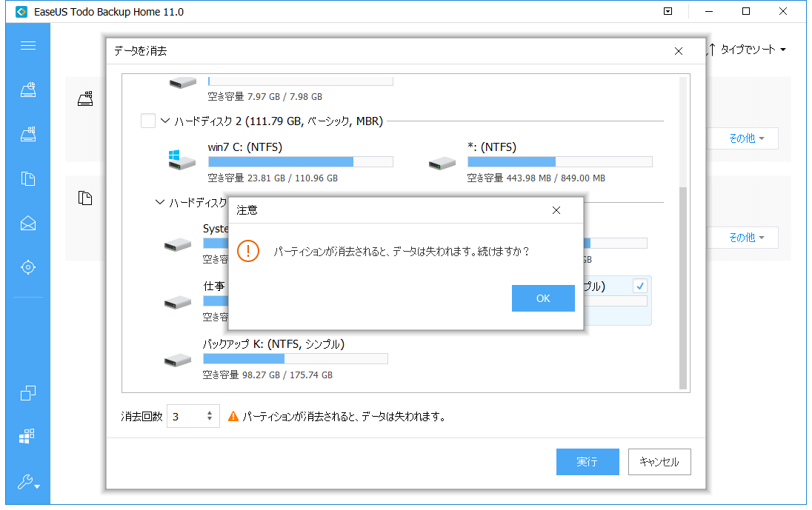Close the 注意 warning dialog
Image resolution: width=812 pixels, height=510 pixels.
556,210
